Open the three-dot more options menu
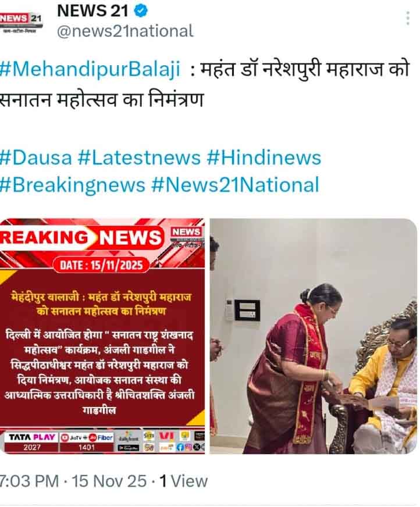The width and height of the screenshot is (420, 507). click(408, 18)
